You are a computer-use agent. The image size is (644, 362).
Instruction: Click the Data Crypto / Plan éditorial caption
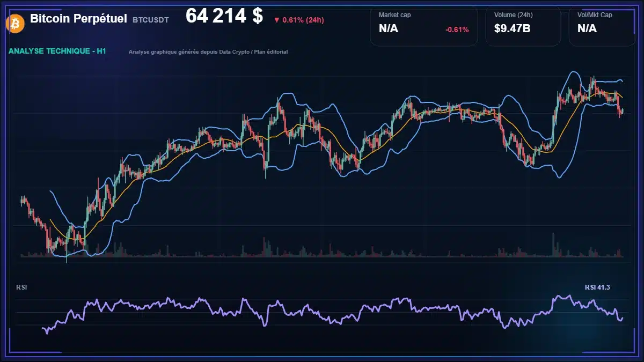tap(208, 52)
